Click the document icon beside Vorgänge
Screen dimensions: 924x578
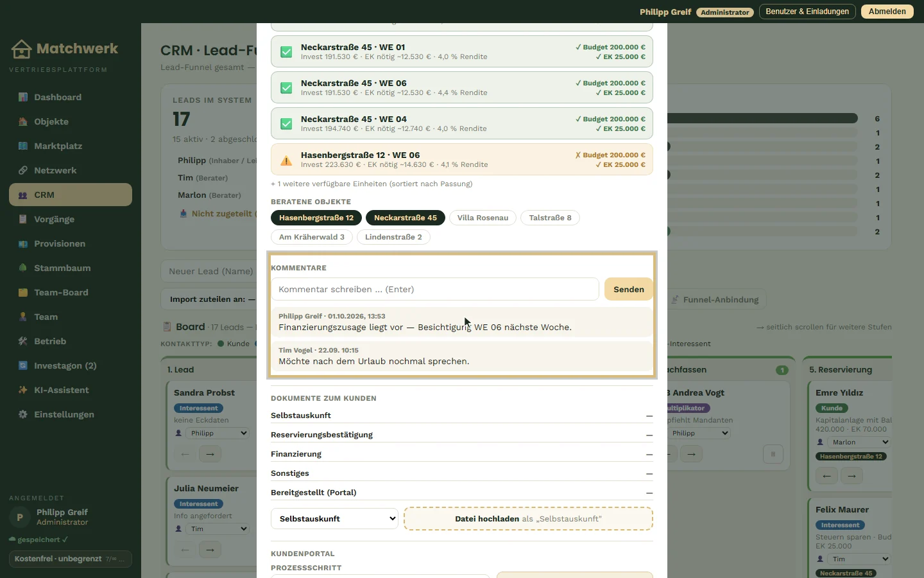pos(23,219)
